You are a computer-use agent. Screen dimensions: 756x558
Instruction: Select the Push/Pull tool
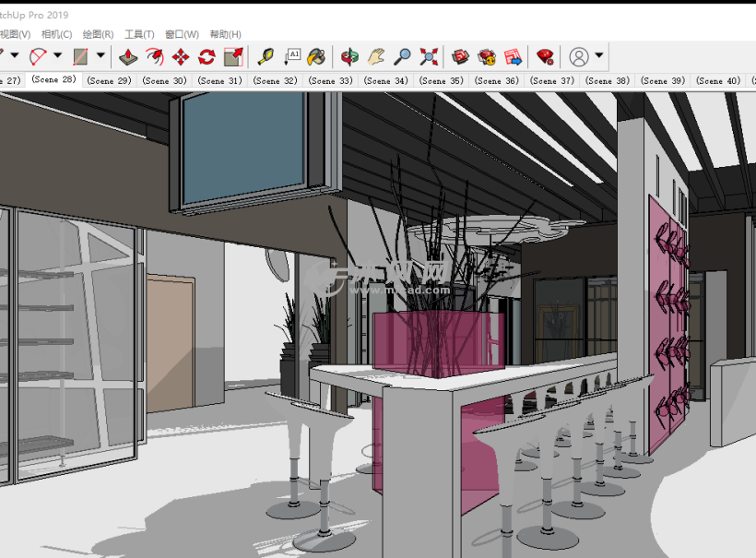128,57
